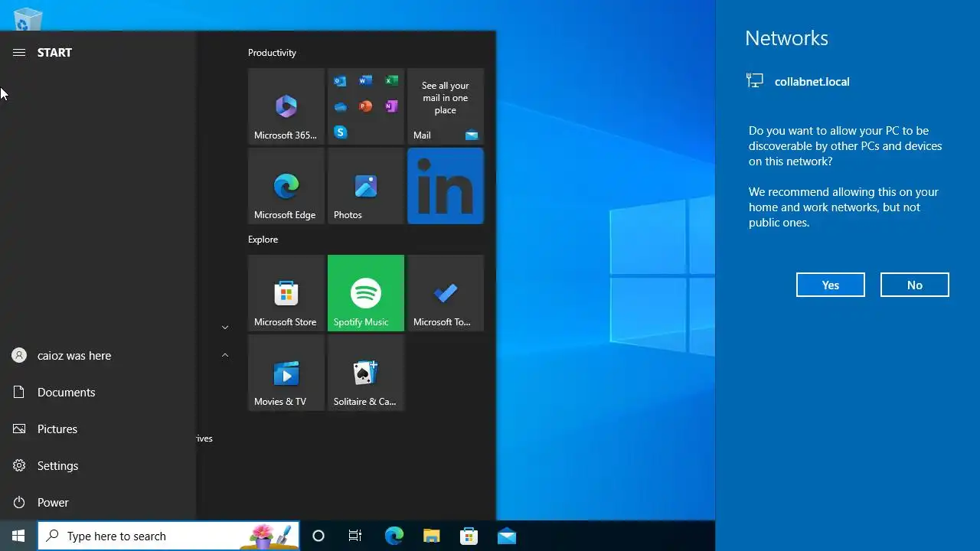Launch the Microsoft Edge tile
The height and width of the screenshot is (551, 980).
point(286,186)
